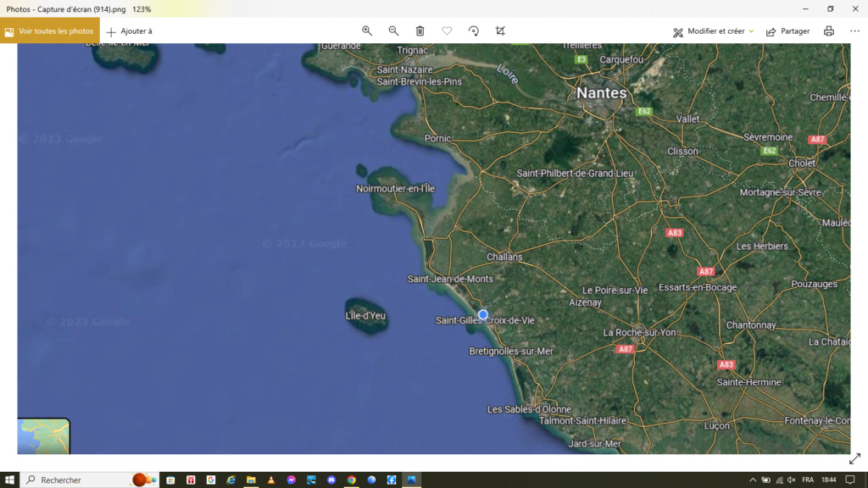Click the Nantes label on the map
The height and width of the screenshot is (488, 868).
click(602, 93)
